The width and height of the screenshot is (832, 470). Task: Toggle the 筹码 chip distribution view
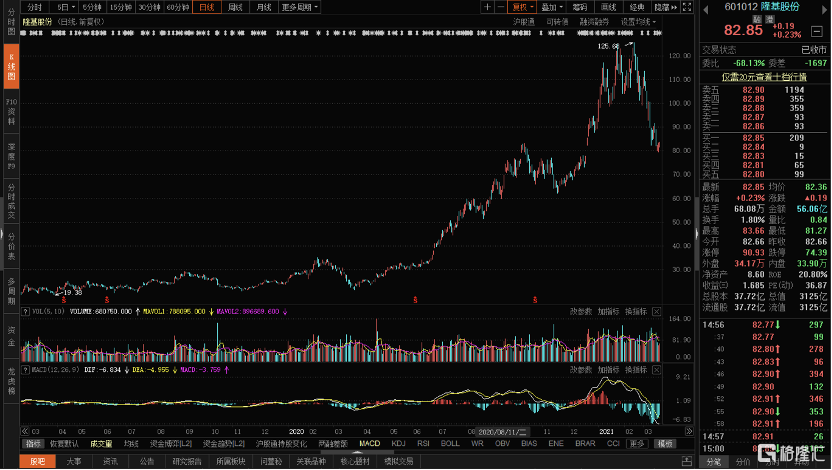(x=579, y=7)
